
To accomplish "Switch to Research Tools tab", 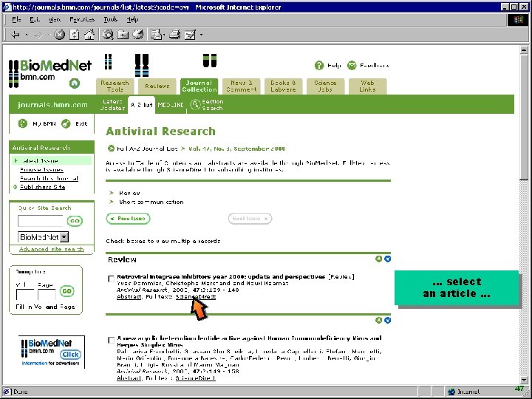I will pos(115,86).
